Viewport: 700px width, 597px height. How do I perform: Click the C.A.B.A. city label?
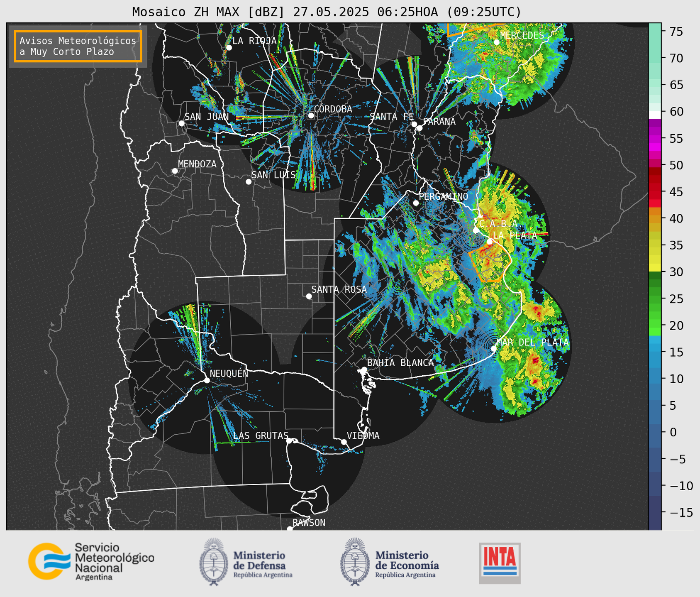pyautogui.click(x=498, y=224)
